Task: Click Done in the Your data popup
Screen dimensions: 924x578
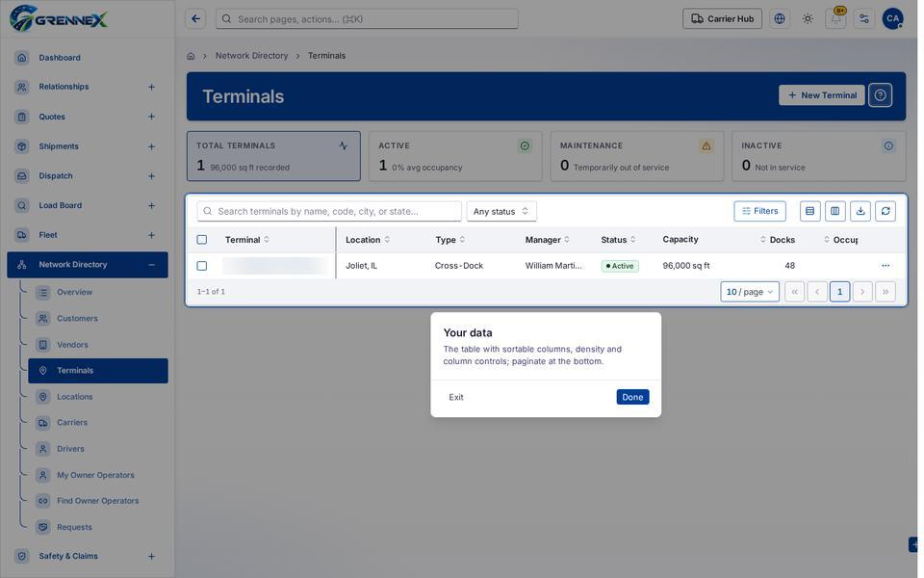Action: (x=632, y=397)
